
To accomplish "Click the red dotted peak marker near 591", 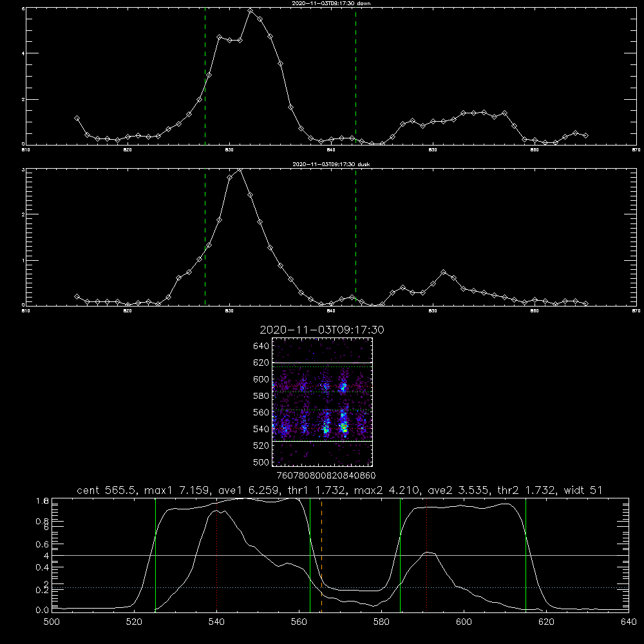I will tap(427, 555).
